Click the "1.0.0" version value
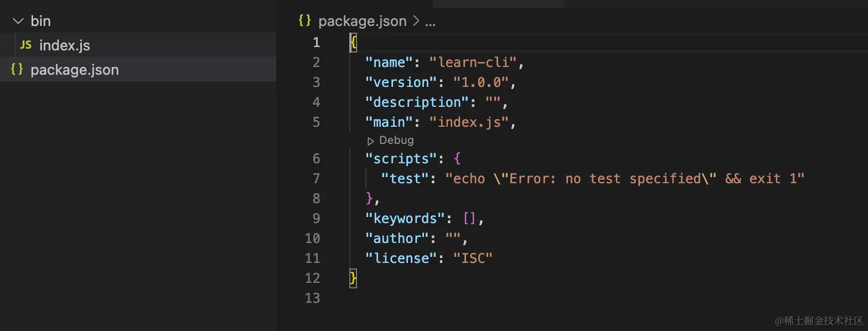Screen dimensions: 868x331 tap(481, 82)
